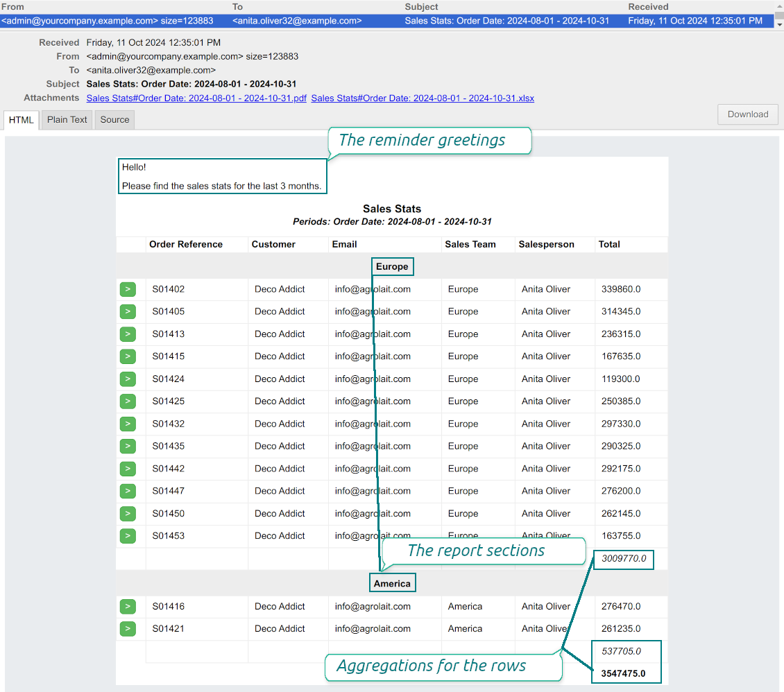Click the Order Reference table header
Screen dimensions: 784x692
(186, 244)
